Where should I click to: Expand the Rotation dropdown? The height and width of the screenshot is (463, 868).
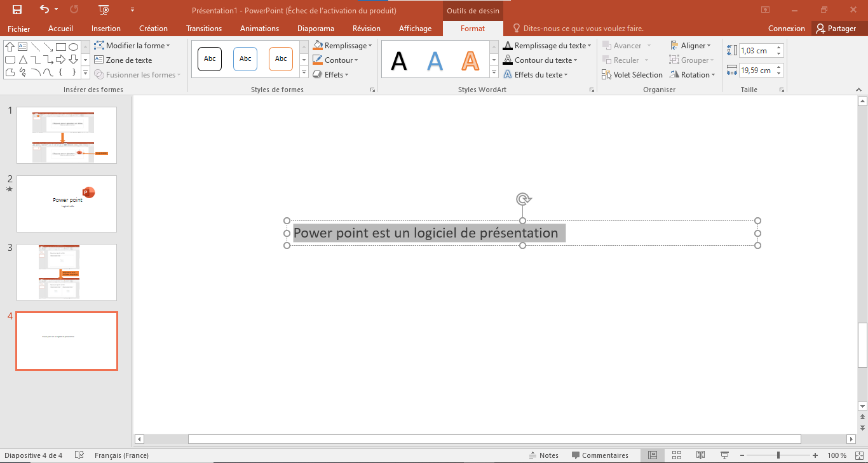[693, 75]
